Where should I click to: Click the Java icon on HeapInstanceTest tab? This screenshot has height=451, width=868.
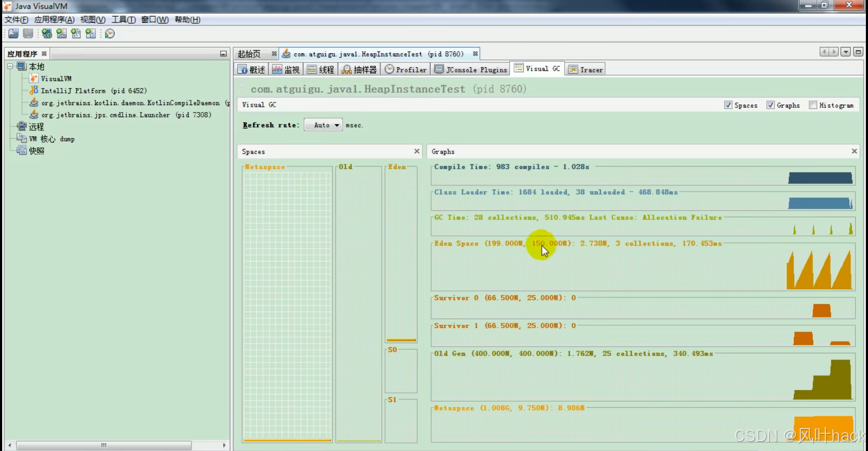point(286,54)
